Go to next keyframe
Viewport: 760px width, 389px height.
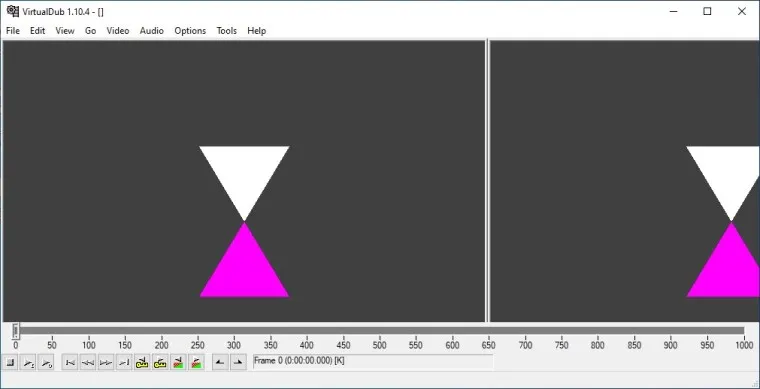coord(160,362)
